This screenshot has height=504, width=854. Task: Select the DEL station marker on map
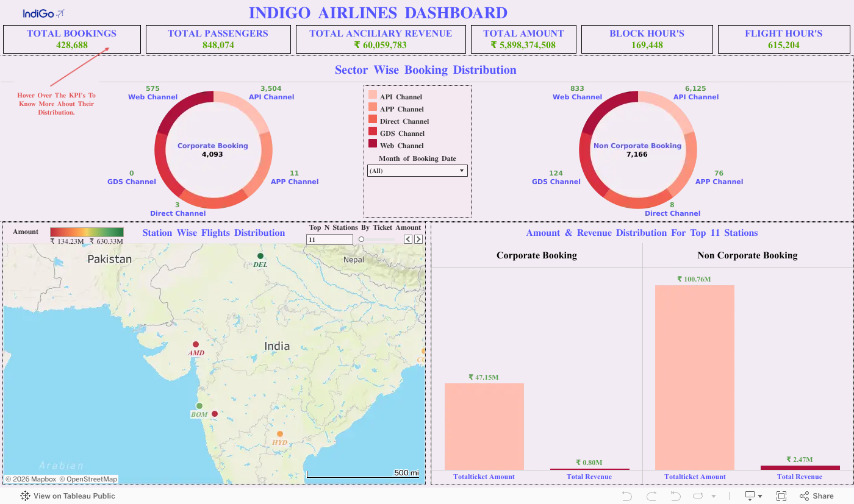coord(260,256)
